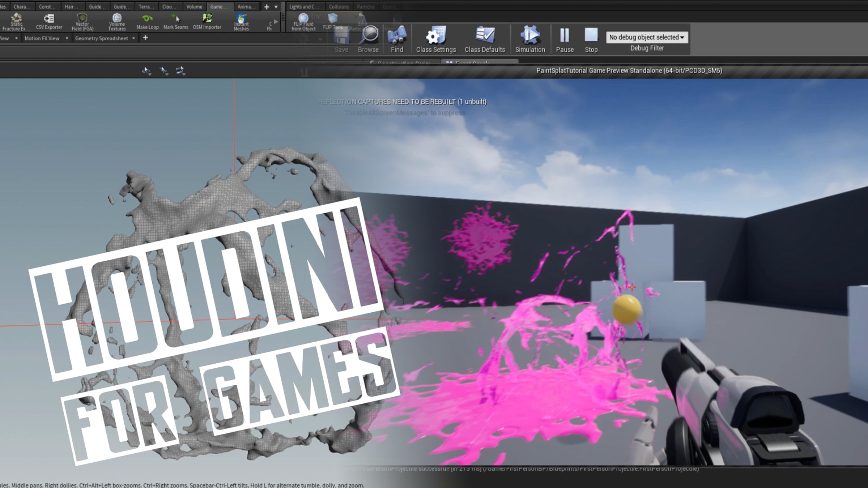Screen dimensions: 868x488
Task: Click the FLIP Tank shelf tool
Action: tap(332, 20)
